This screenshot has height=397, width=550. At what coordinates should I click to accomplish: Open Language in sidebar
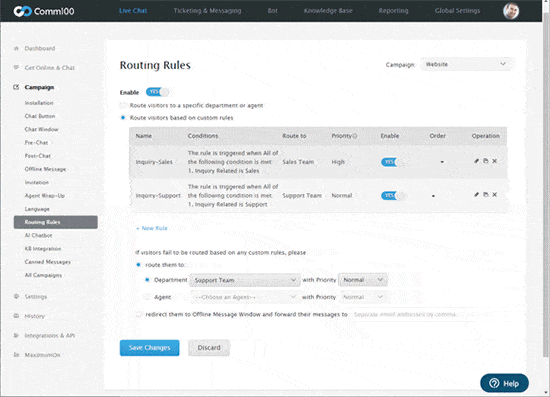coord(37,209)
